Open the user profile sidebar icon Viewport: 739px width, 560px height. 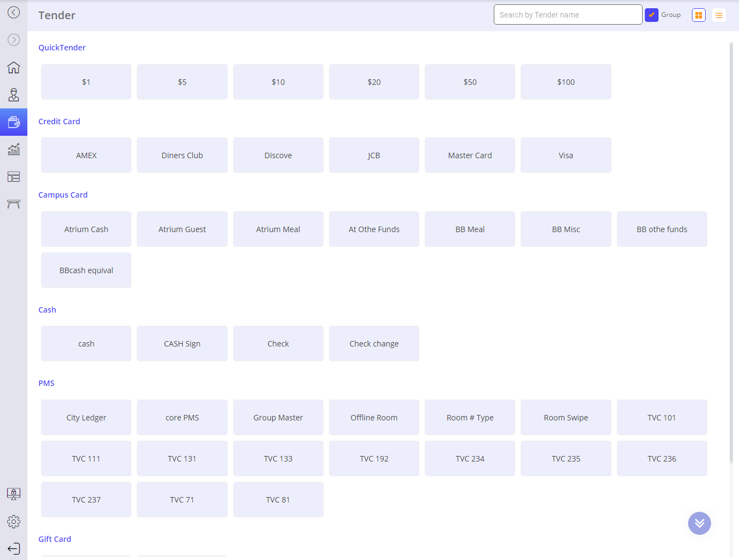click(14, 95)
